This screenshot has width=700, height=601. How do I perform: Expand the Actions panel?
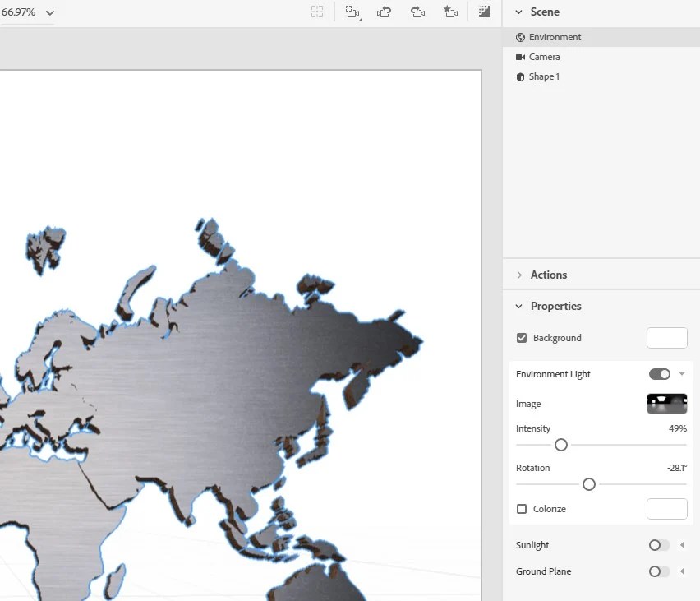519,275
